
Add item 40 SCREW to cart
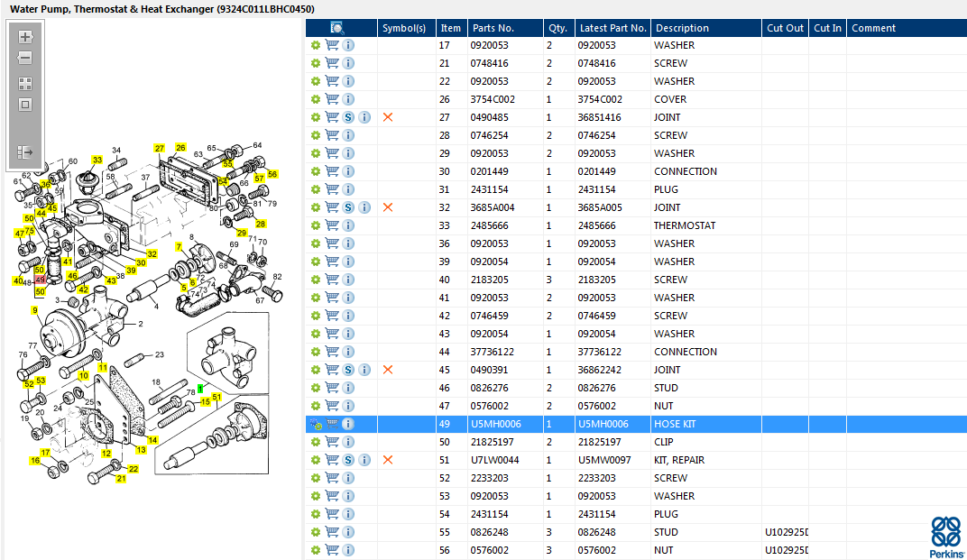click(332, 280)
